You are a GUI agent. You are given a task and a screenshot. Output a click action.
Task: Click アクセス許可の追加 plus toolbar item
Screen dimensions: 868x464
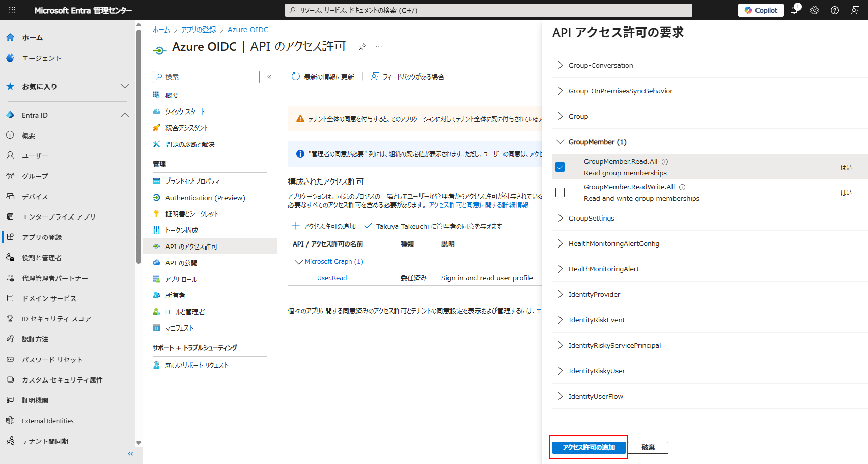point(324,226)
